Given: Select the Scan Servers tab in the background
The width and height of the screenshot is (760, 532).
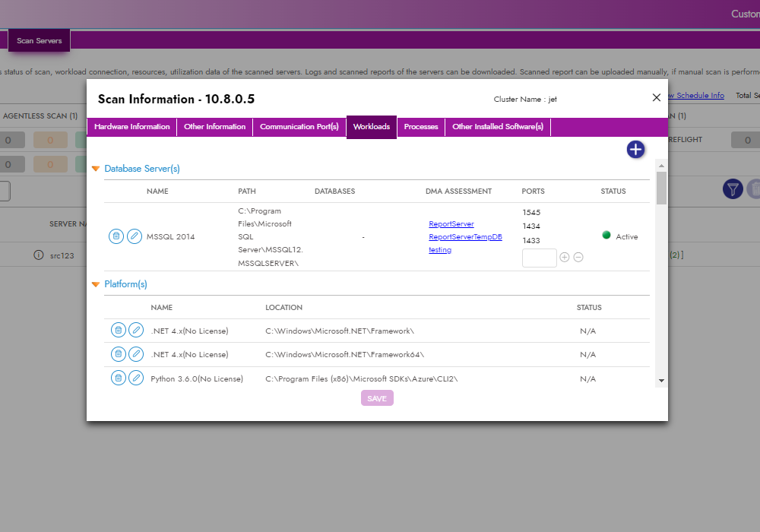Looking at the screenshot, I should click(x=40, y=41).
